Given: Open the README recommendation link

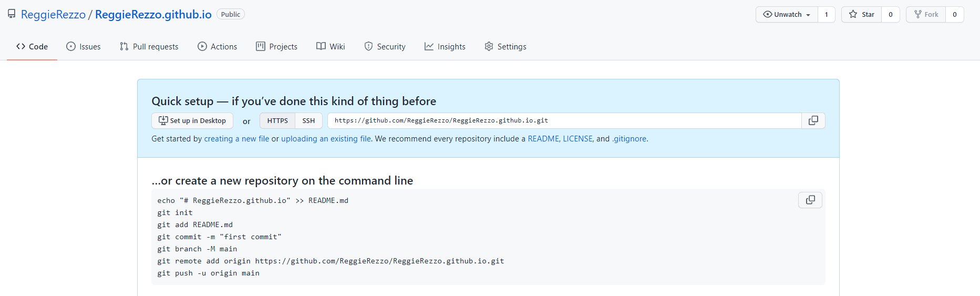Looking at the screenshot, I should coord(543,139).
